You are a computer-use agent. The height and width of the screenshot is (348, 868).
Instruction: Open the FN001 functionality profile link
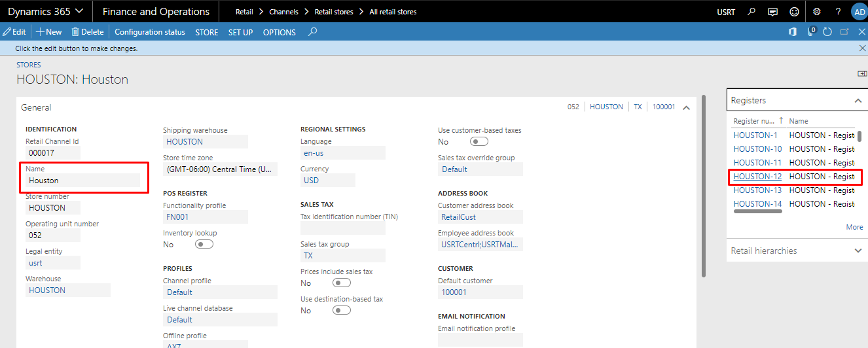pos(177,217)
